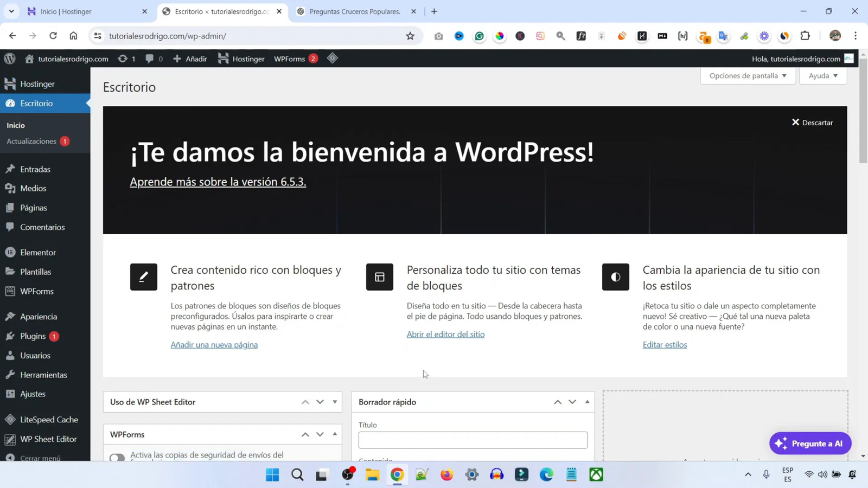This screenshot has width=868, height=488.
Task: Switch to the Preguntas Cruceros Populares tab
Action: [x=355, y=11]
